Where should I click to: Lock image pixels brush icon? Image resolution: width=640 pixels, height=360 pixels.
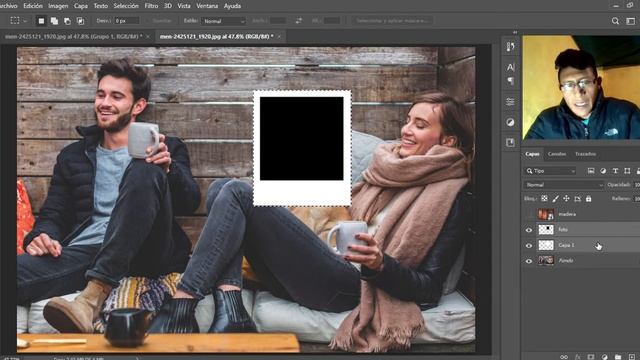pyautogui.click(x=555, y=199)
